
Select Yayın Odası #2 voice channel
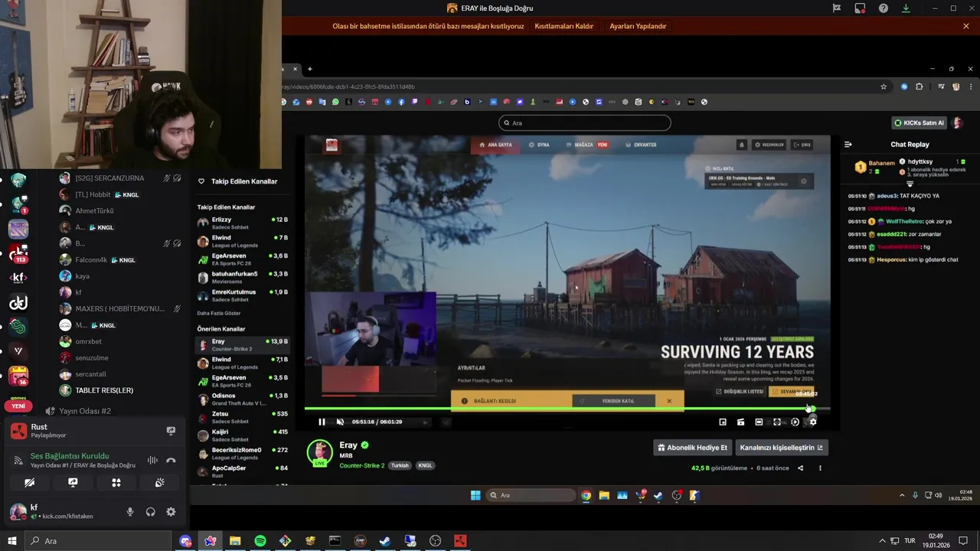(x=84, y=411)
